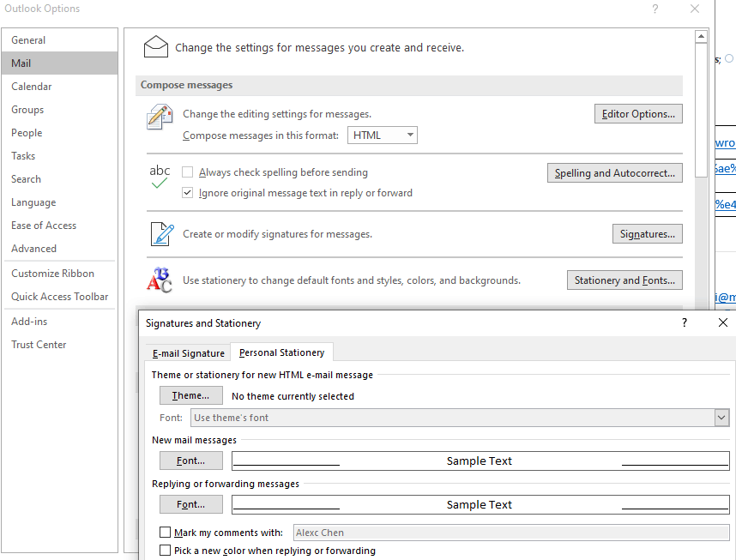Open Spelling and Autocorrect settings
This screenshot has width=736, height=560.
[x=615, y=173]
